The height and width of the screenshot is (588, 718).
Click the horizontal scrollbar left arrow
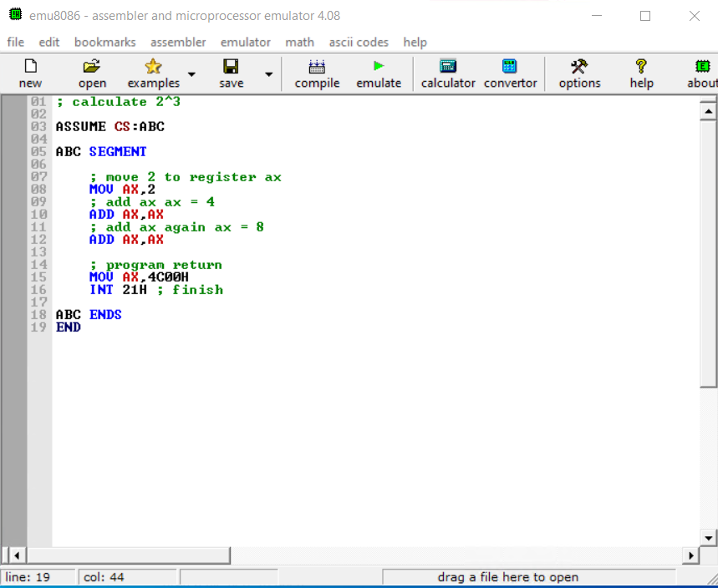point(17,555)
